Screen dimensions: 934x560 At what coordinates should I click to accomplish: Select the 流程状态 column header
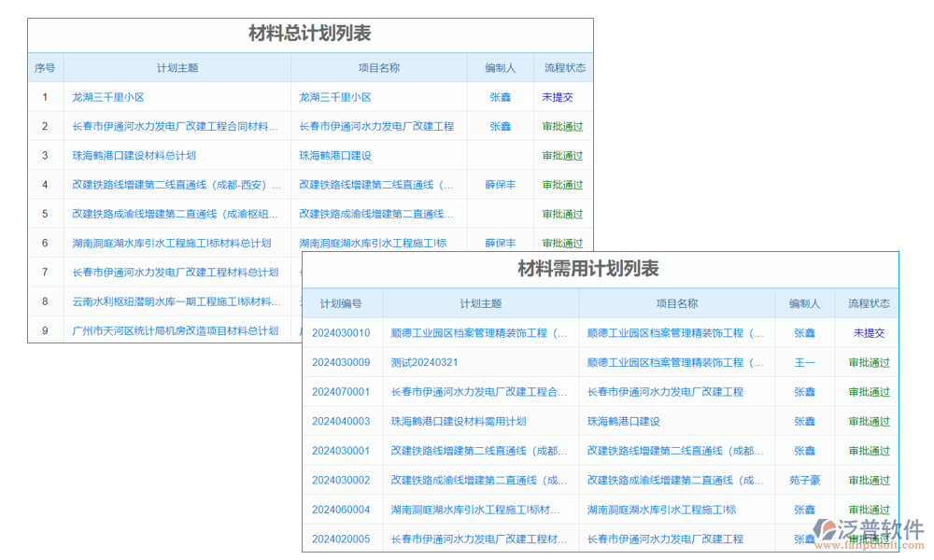pos(562,67)
